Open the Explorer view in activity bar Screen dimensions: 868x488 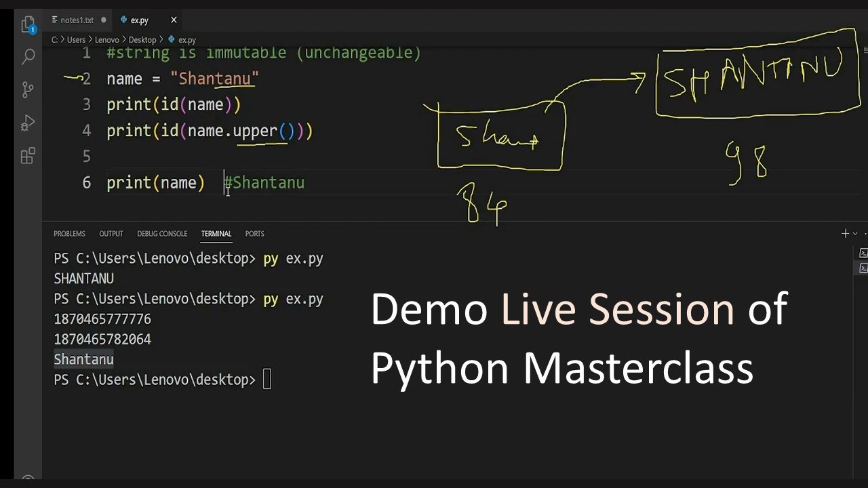click(28, 26)
